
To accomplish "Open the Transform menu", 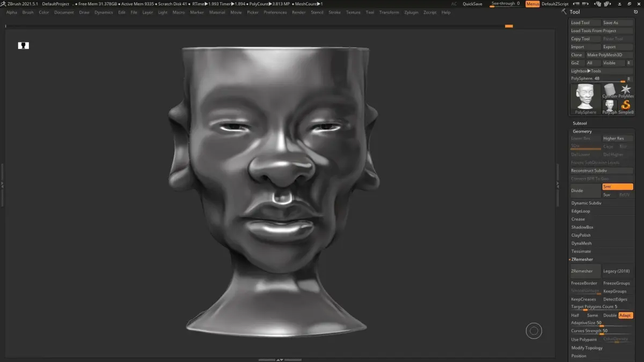I will 389,12.
